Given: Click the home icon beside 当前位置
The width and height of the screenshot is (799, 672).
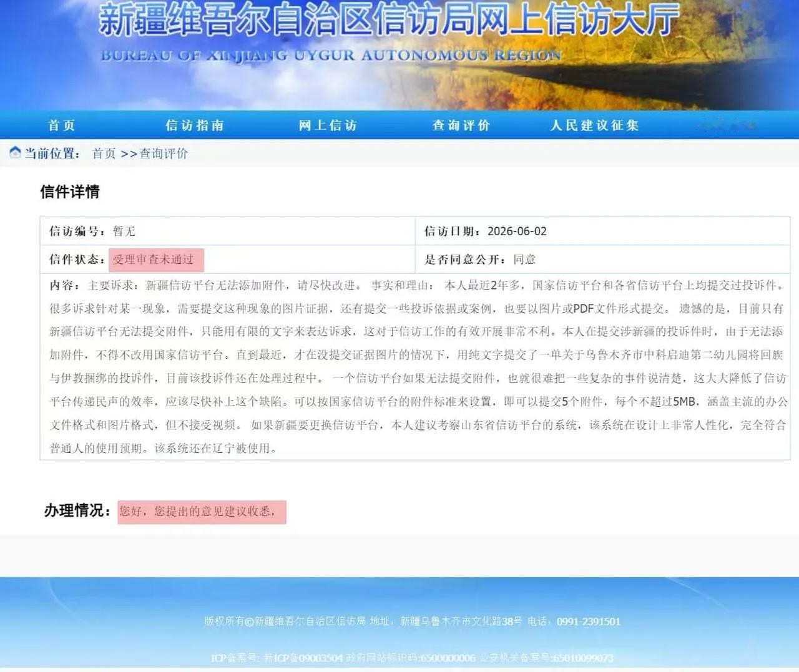Looking at the screenshot, I should [15, 152].
